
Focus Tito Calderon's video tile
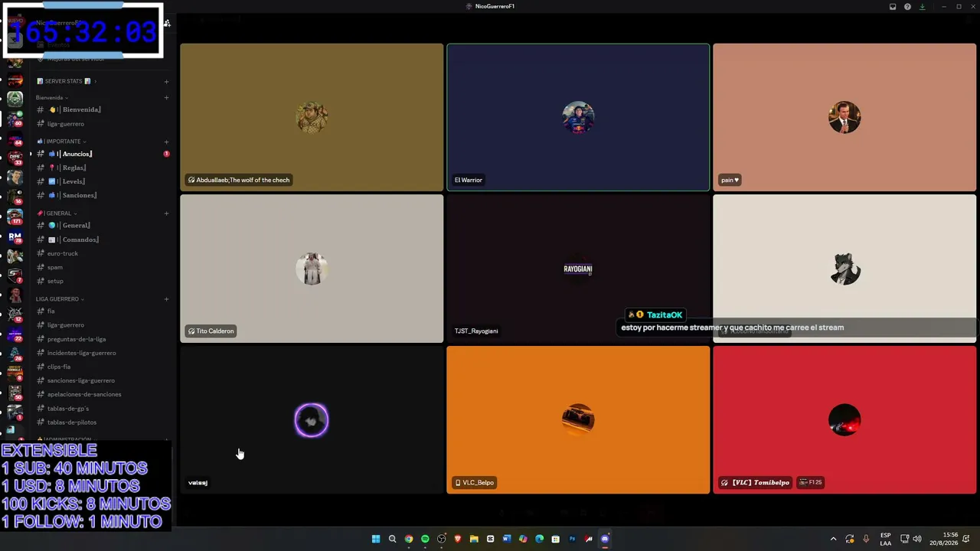[312, 269]
